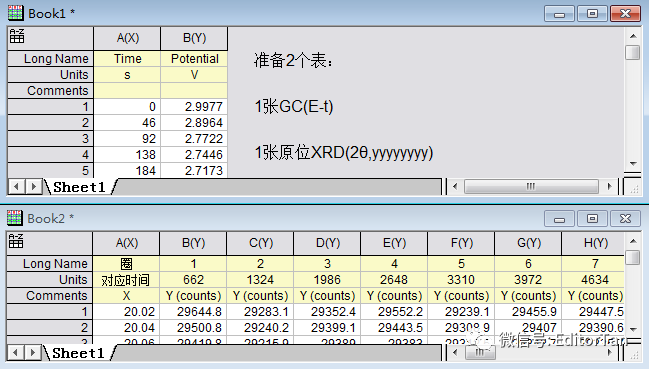Viewport: 649px width, 369px height.
Task: Click the 'Potential' long name cell
Action: tap(194, 59)
